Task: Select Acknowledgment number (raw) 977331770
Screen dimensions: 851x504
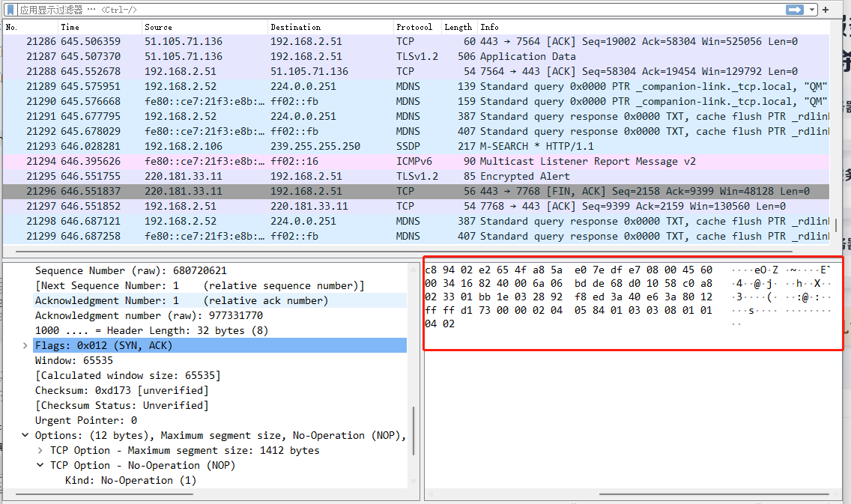Action: 149,316
